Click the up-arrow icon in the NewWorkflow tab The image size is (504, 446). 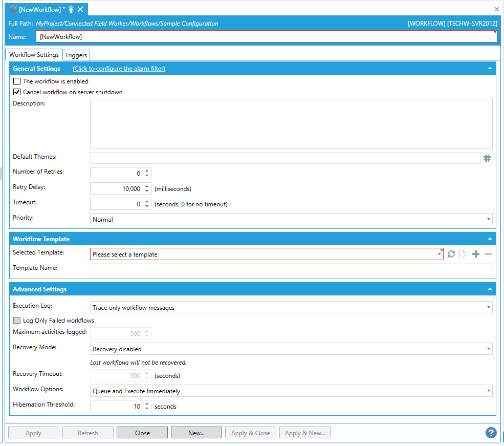point(71,9)
